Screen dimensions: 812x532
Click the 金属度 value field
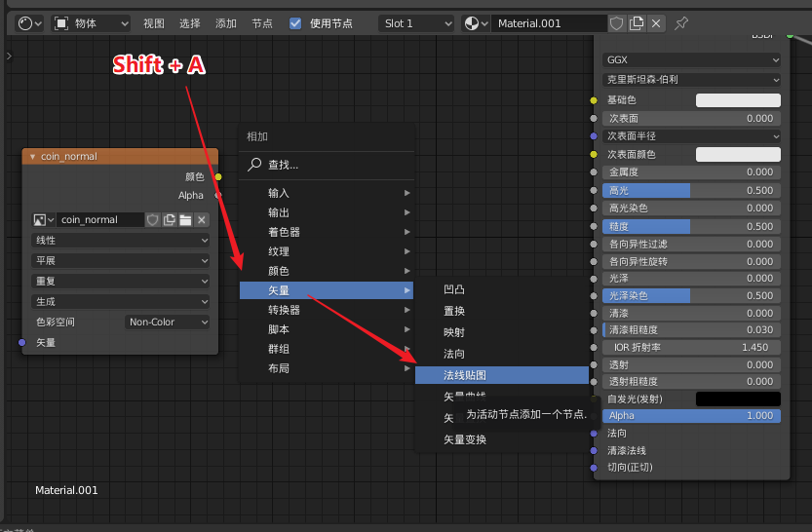pyautogui.click(x=691, y=172)
